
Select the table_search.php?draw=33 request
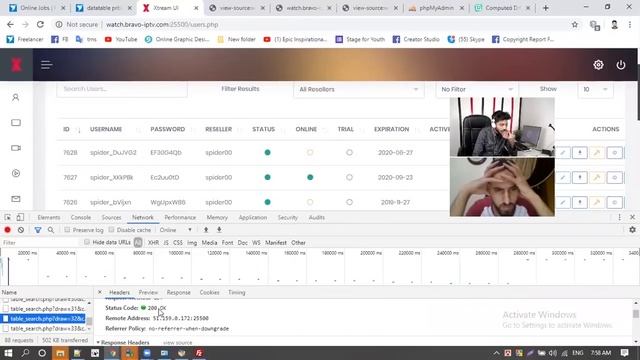click(x=47, y=329)
